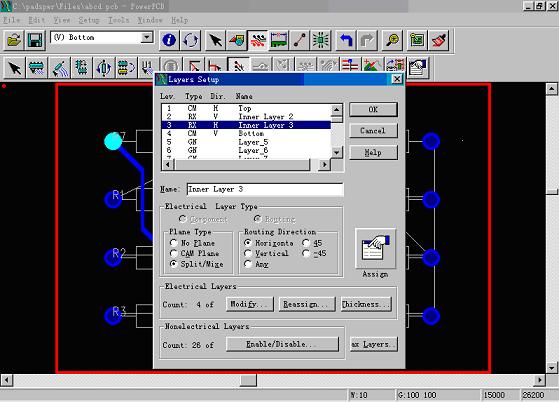The image size is (559, 402).
Task: Click the Enable/Disable nonelectrical layers button
Action: (282, 344)
